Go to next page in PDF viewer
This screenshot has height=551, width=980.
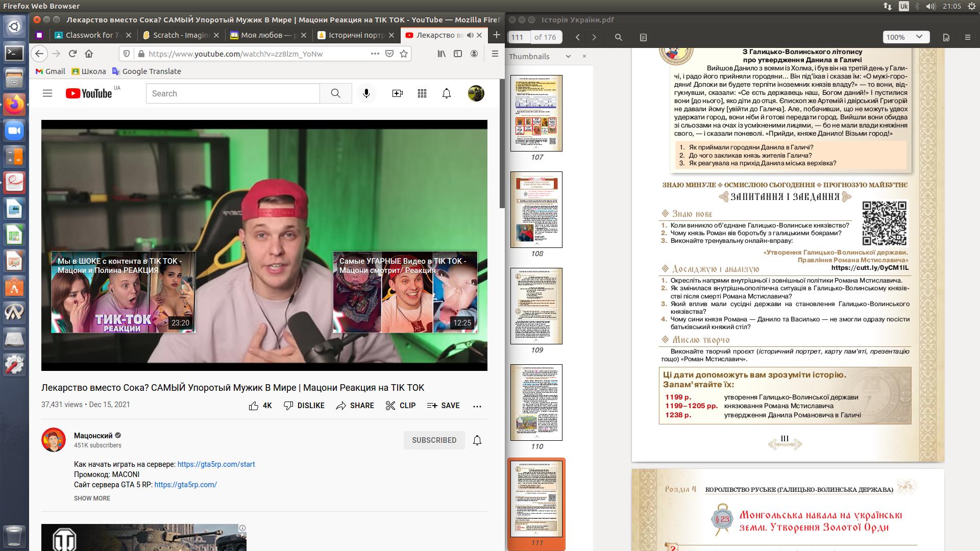(x=594, y=37)
